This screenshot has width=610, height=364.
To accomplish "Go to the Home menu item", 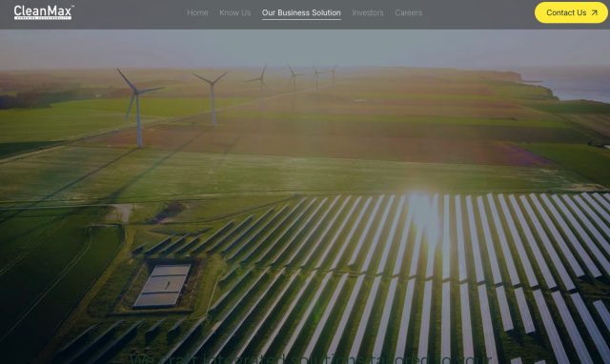I will pyautogui.click(x=197, y=12).
